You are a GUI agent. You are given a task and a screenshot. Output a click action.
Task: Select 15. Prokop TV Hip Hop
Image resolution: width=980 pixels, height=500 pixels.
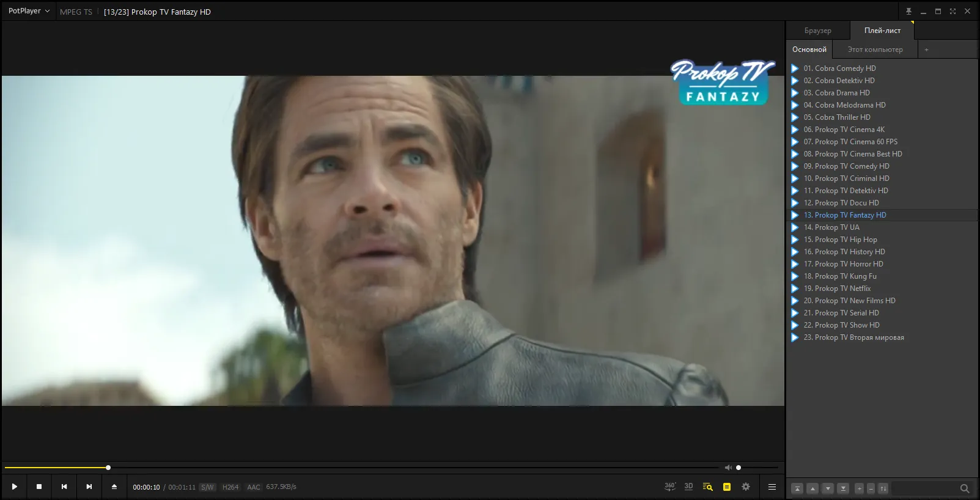[882, 240]
